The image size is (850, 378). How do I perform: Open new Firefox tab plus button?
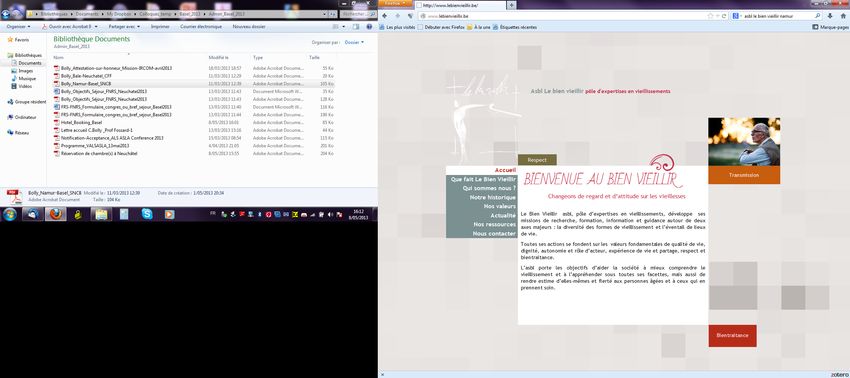[x=511, y=5]
